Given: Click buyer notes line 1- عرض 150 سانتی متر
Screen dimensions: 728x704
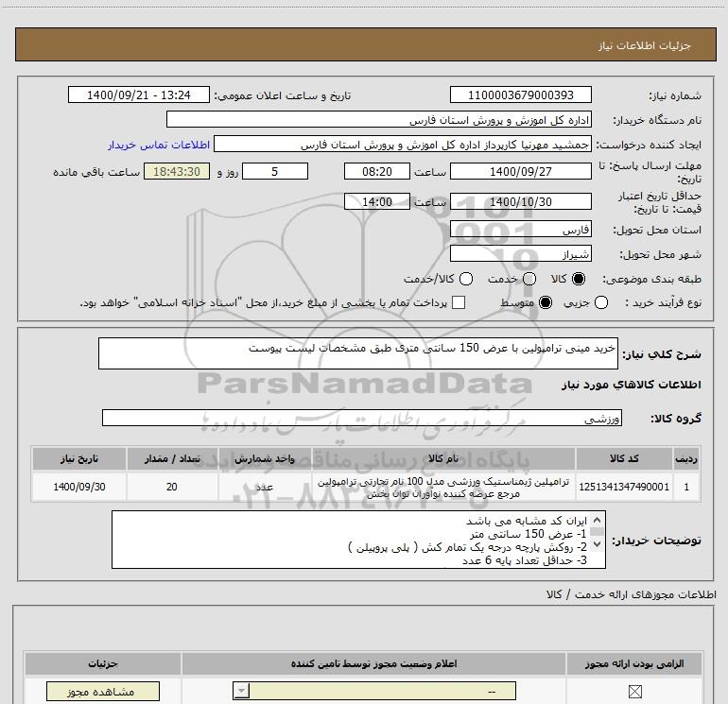Looking at the screenshot, I should click(529, 534).
